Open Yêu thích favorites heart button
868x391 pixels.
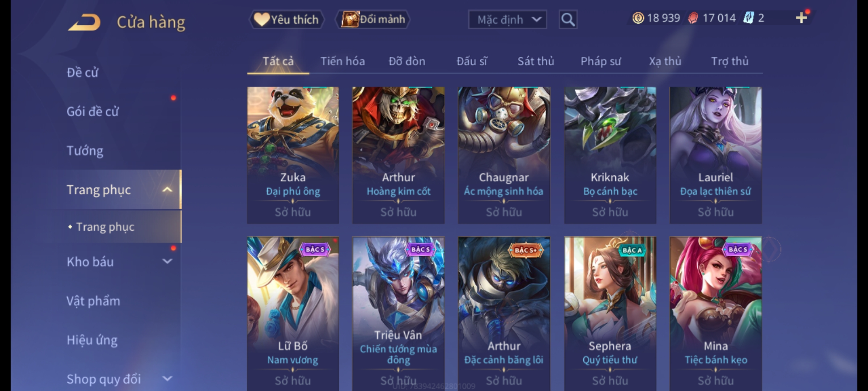coord(286,19)
